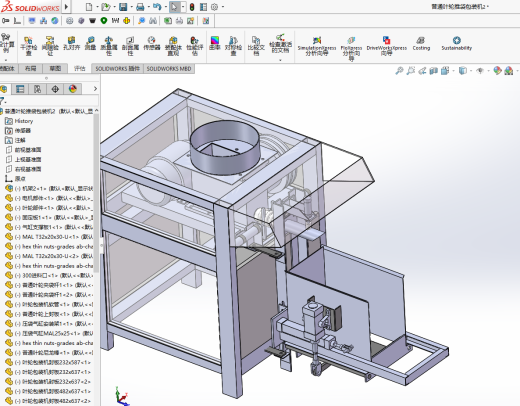Click the Curvature (曲率) rainbow icon

(x=215, y=44)
